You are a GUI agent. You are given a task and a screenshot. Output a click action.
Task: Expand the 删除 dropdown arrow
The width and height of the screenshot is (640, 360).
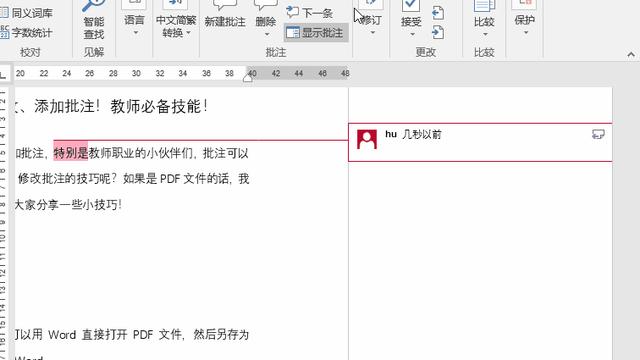(267, 34)
